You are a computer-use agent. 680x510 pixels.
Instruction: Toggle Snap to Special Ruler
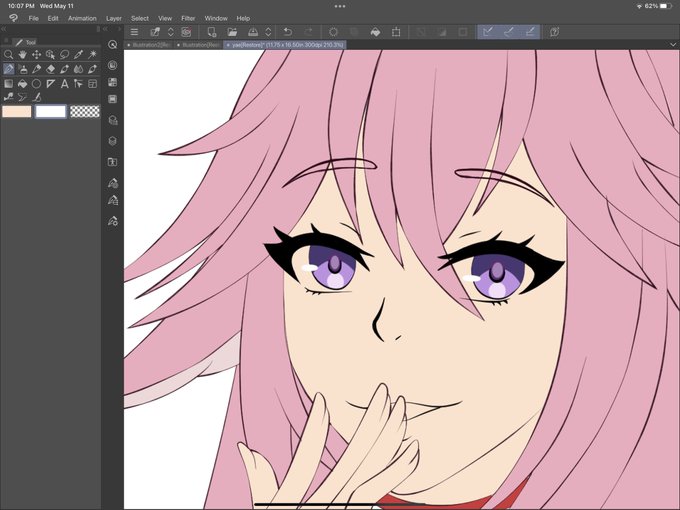click(x=509, y=32)
